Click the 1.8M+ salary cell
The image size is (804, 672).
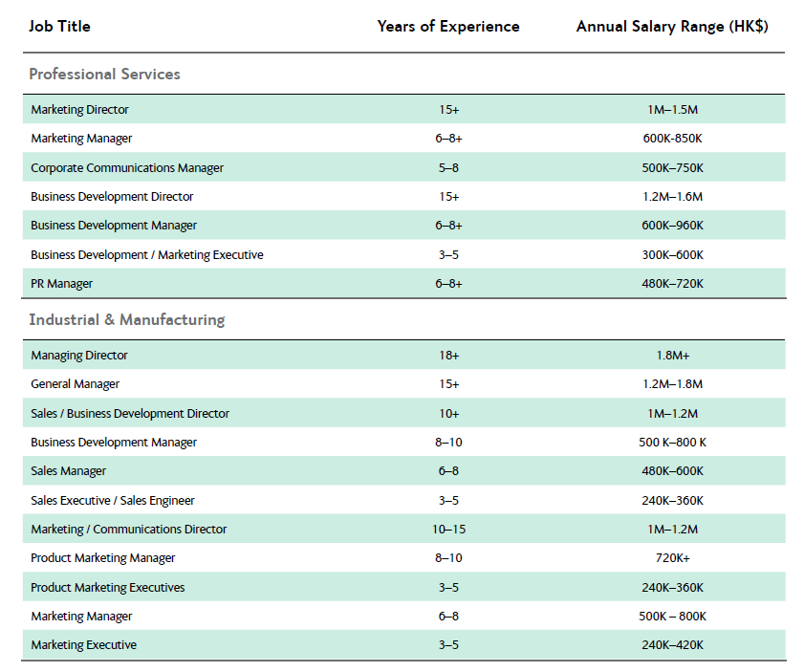pos(672,356)
